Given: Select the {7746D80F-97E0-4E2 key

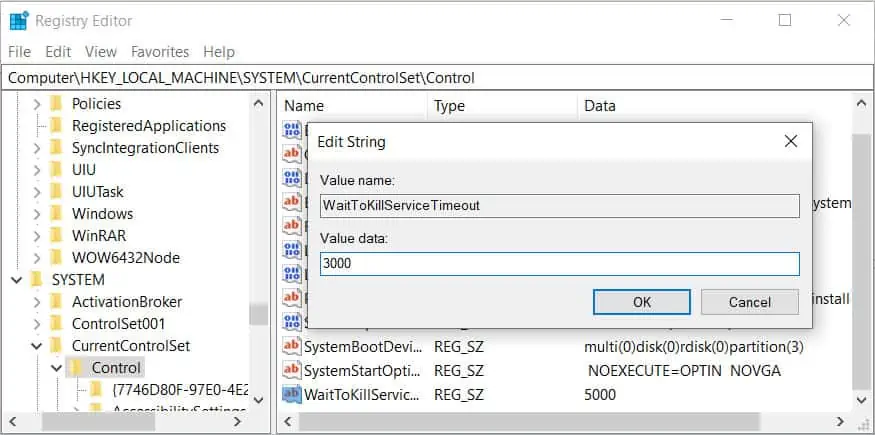Looking at the screenshot, I should [x=180, y=389].
